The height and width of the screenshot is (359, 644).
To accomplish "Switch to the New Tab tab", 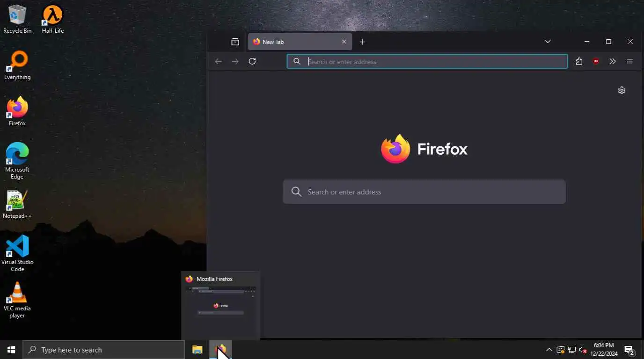I will click(x=300, y=42).
